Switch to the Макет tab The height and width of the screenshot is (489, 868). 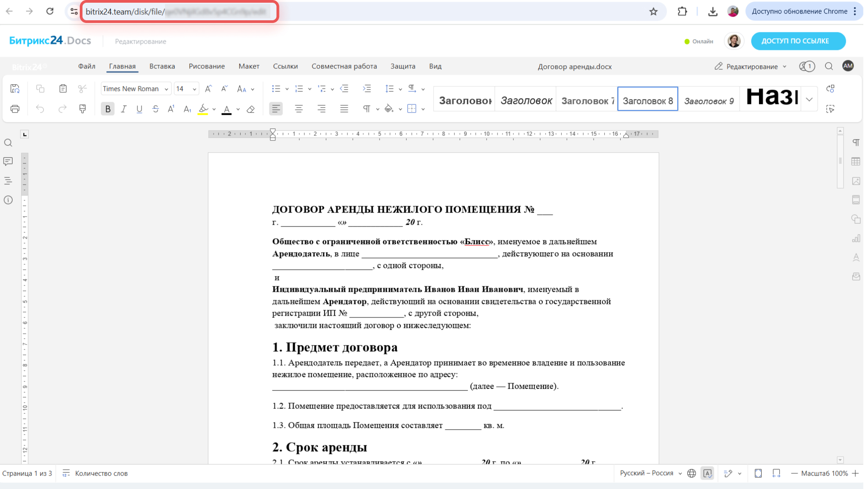(x=249, y=66)
